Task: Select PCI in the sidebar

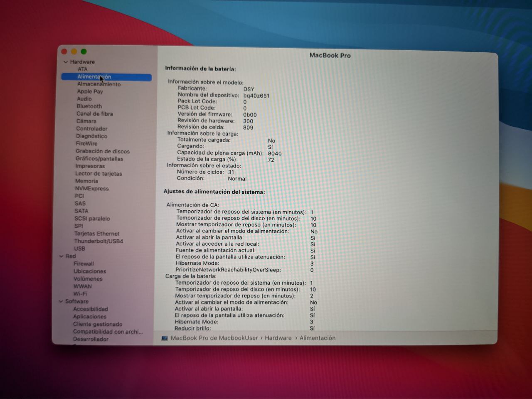Action: [79, 196]
